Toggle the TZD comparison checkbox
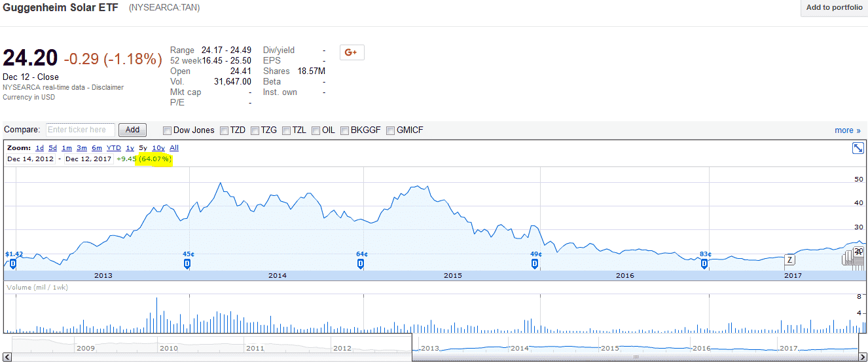Viewport: 868px width, 363px height. tap(224, 130)
